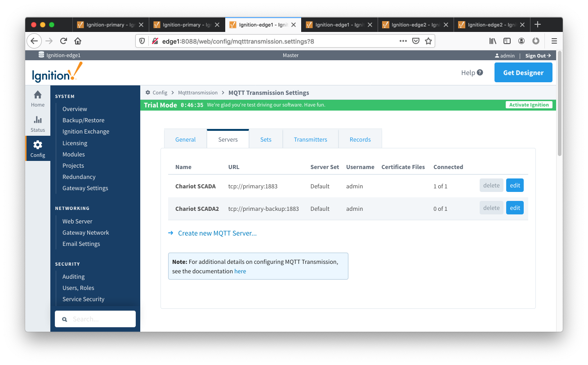This screenshot has height=365, width=588.
Task: Edit the Chariot SCADA2 server
Action: coord(515,208)
